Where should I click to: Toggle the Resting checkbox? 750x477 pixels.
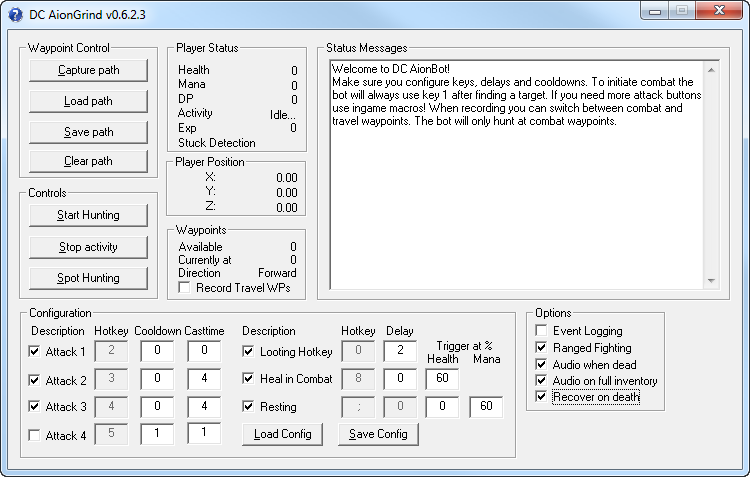(x=248, y=406)
